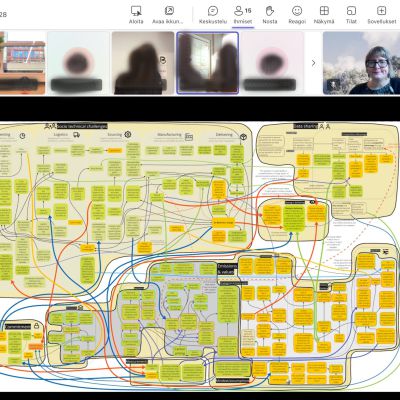Click the Socio-technical challenges heading label
This screenshot has height=400, width=400.
pyautogui.click(x=82, y=126)
